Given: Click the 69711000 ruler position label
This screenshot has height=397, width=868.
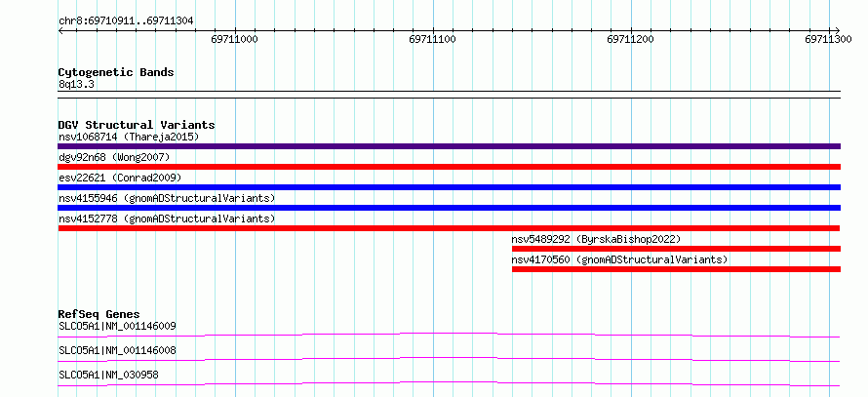Looking at the screenshot, I should click(x=235, y=40).
